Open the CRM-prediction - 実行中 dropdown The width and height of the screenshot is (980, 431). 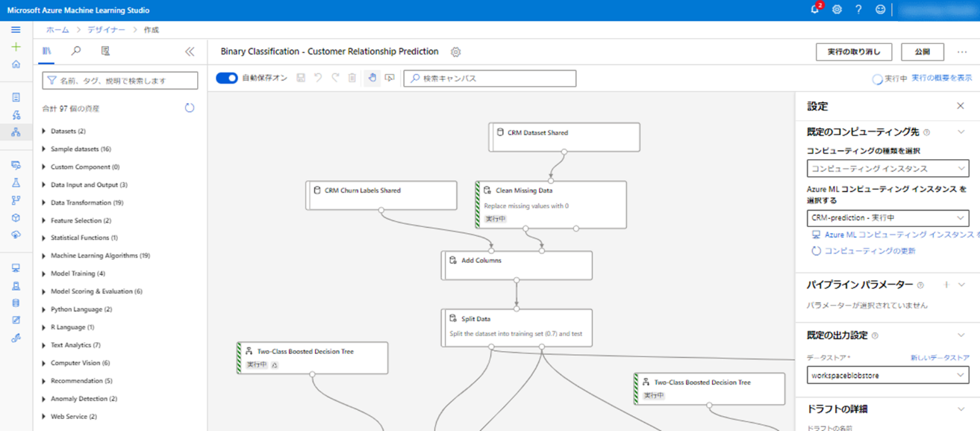tap(887, 218)
